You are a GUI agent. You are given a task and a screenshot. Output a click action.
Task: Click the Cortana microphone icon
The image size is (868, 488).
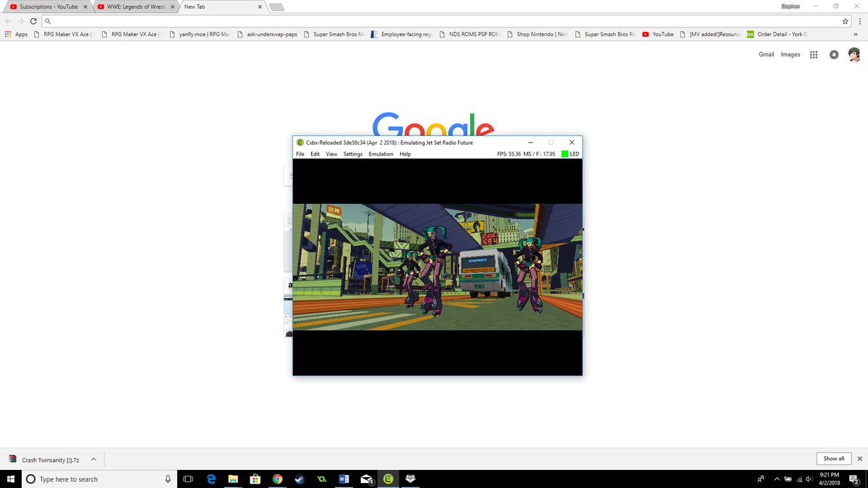point(168,479)
